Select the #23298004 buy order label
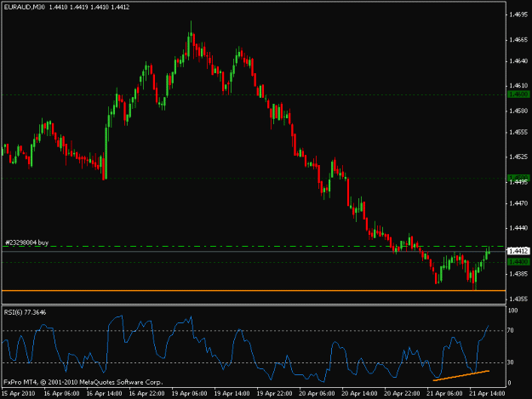Viewport: 532px width, 399px height. 26,242
